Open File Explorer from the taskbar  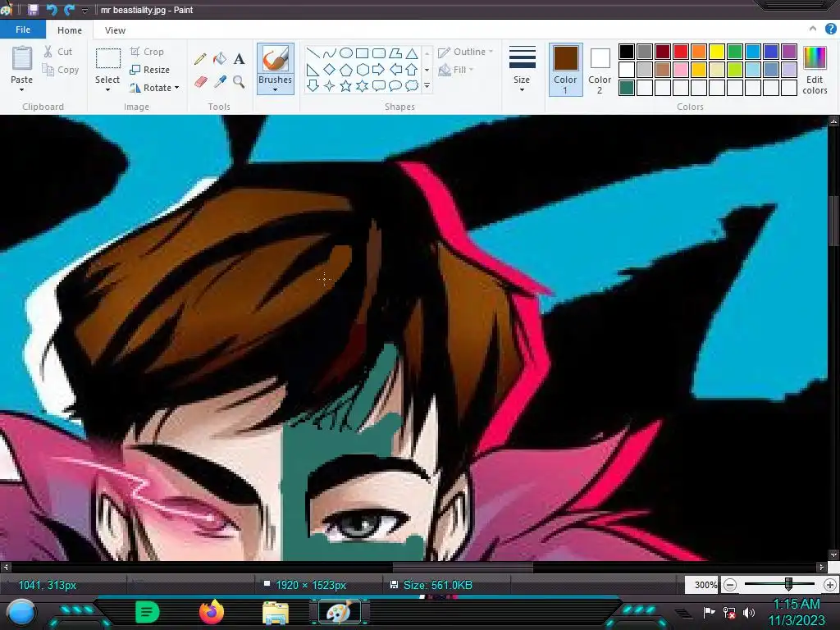(x=276, y=612)
